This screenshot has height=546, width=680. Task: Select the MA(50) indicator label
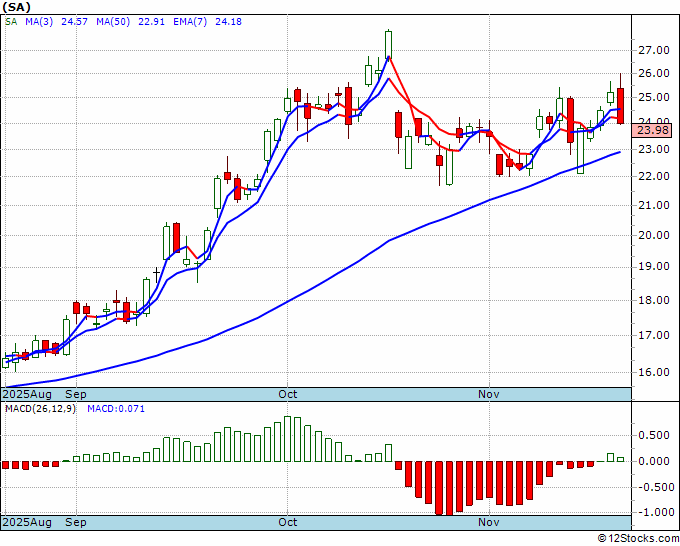click(113, 22)
